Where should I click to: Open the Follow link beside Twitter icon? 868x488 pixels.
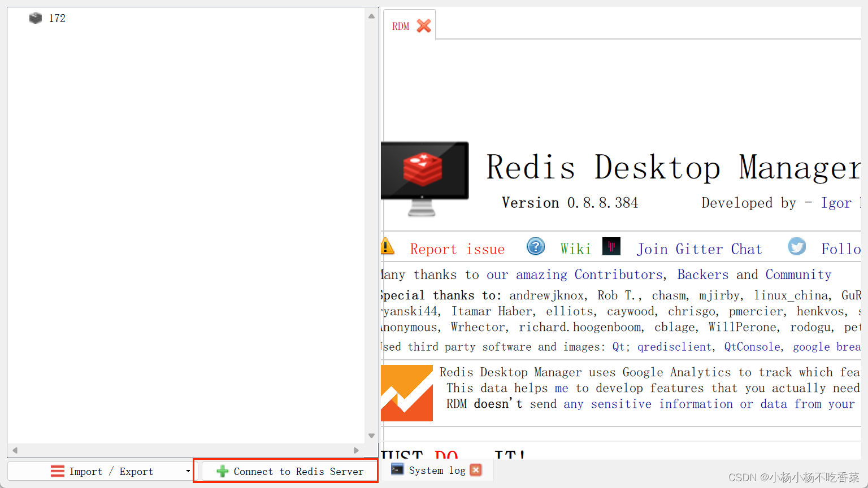[841, 249]
